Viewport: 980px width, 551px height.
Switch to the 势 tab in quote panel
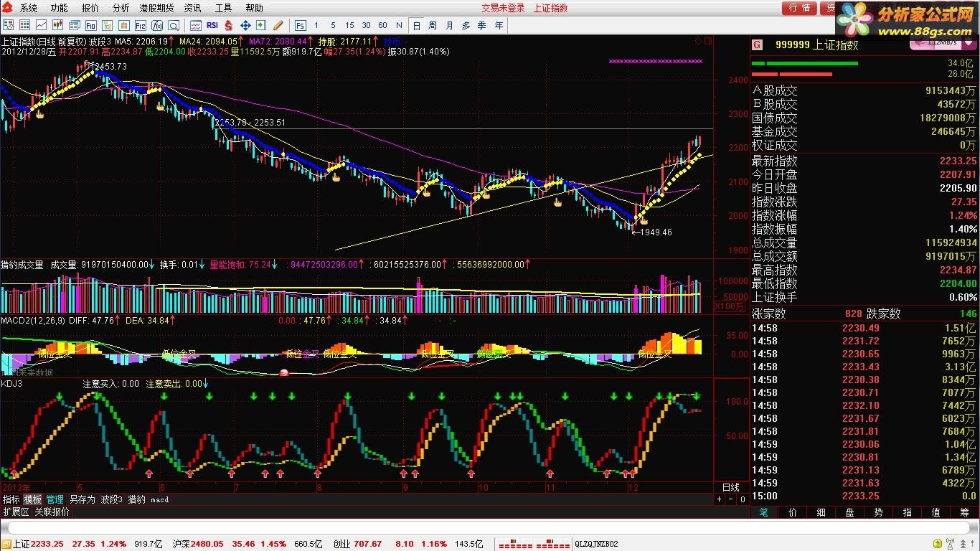[878, 512]
